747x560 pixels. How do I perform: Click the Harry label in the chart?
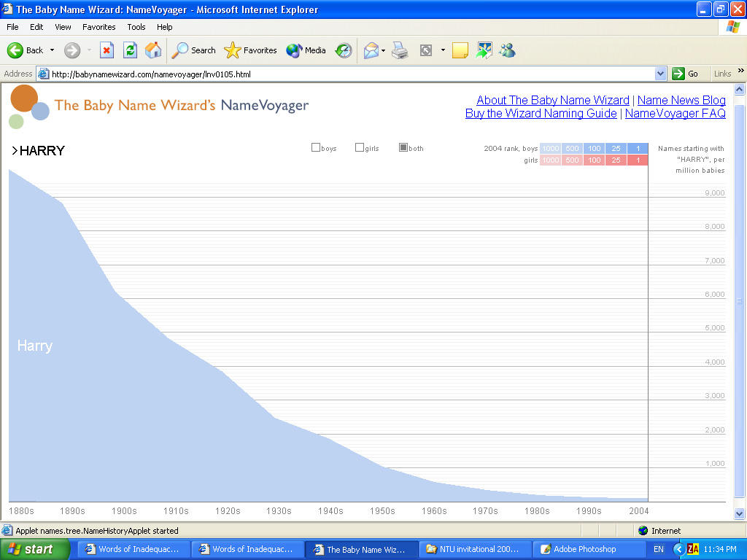35,346
